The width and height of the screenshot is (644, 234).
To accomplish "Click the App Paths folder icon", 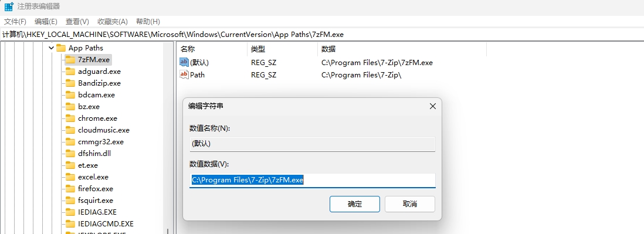I will [x=61, y=48].
